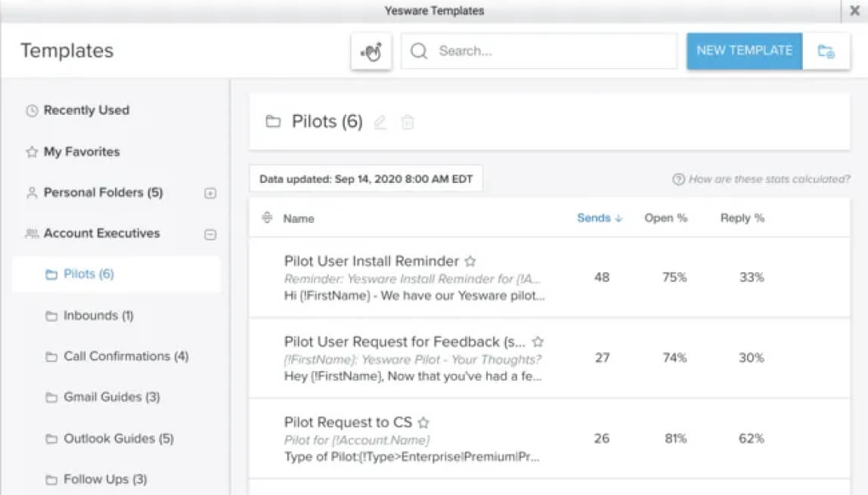Click the 74% open rate value
868x495 pixels.
click(674, 358)
